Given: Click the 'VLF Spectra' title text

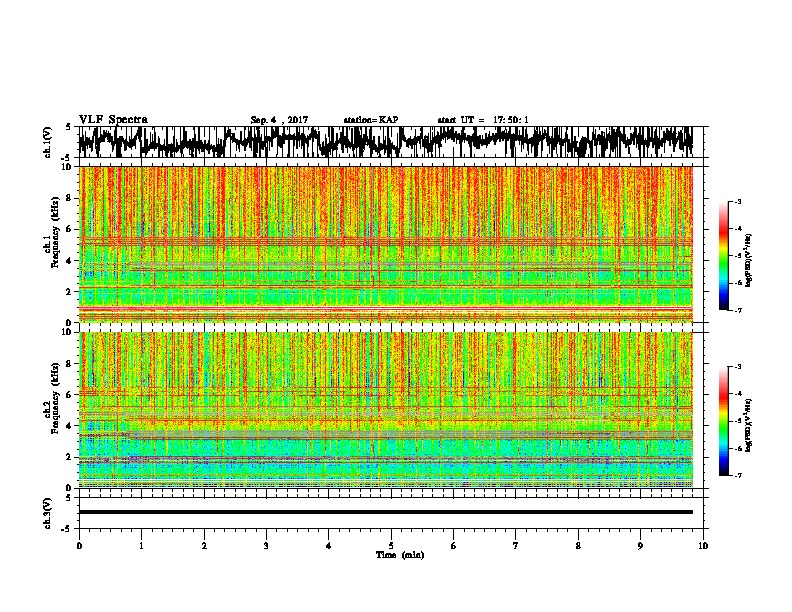Looking at the screenshot, I should click(113, 120).
